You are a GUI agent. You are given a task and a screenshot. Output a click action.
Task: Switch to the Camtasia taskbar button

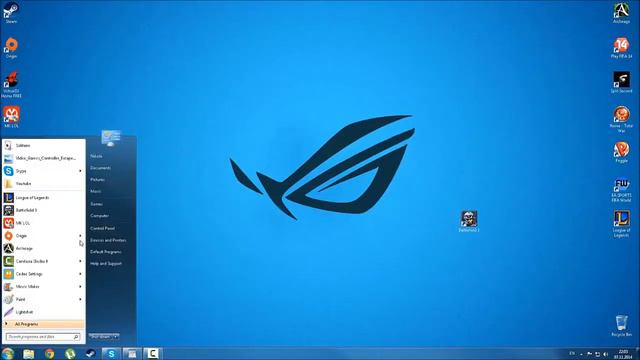(x=152, y=353)
